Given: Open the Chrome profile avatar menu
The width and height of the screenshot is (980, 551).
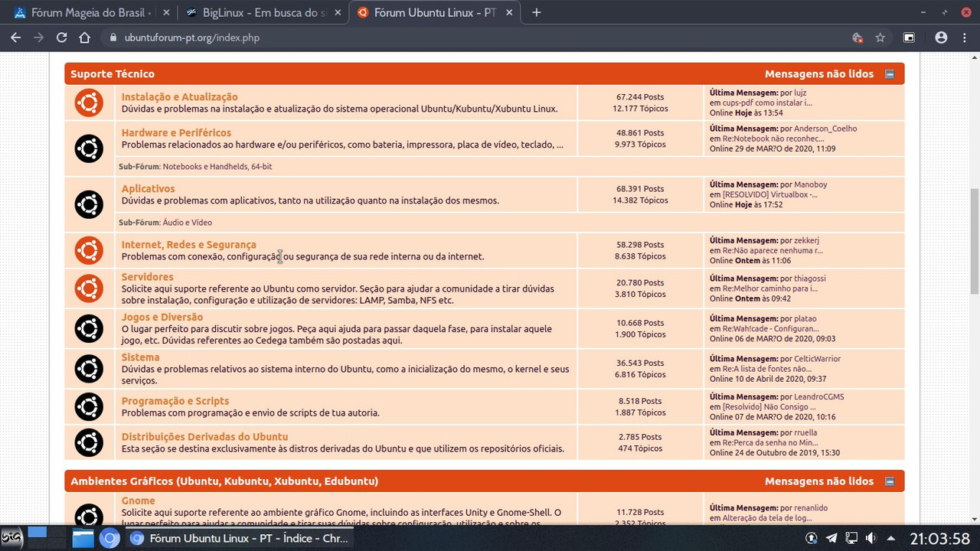Looking at the screenshot, I should tap(941, 37).
